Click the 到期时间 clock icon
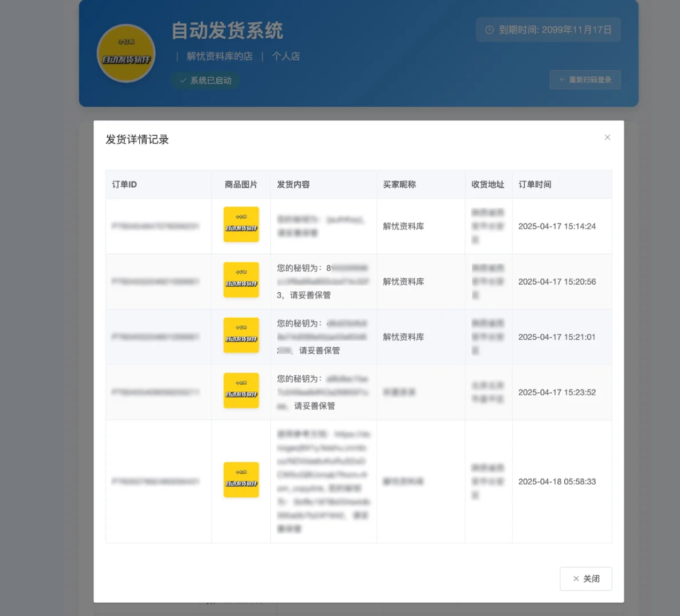680x616 pixels. pyautogui.click(x=489, y=30)
